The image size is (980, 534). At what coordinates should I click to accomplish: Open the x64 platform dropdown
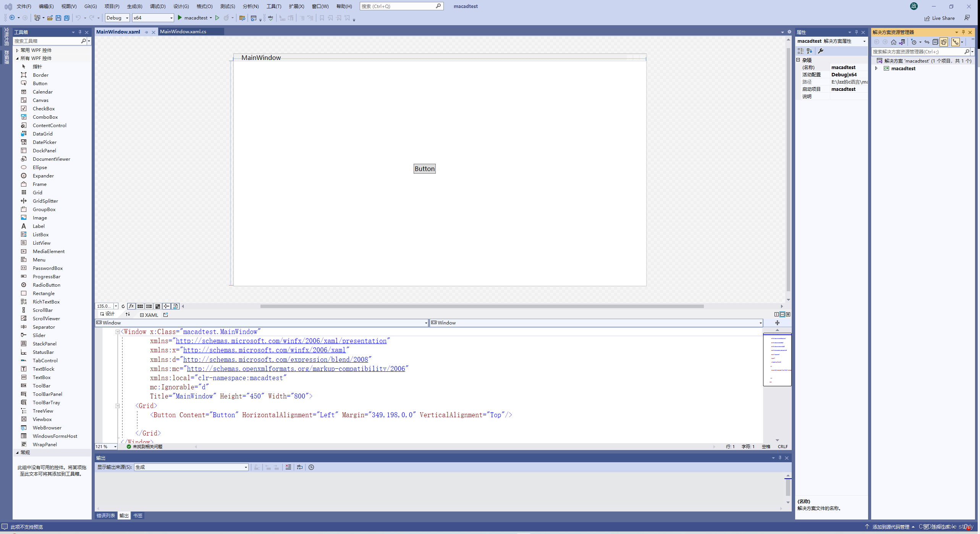tap(153, 18)
